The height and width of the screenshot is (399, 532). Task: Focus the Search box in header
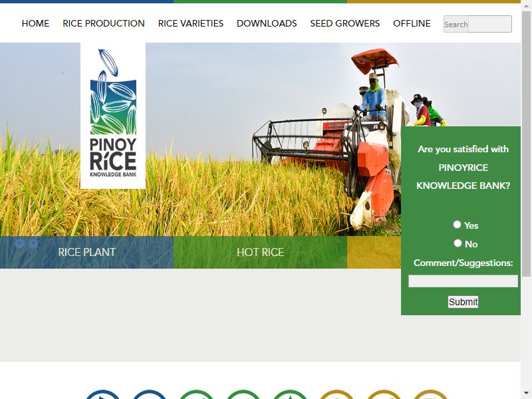coord(477,24)
